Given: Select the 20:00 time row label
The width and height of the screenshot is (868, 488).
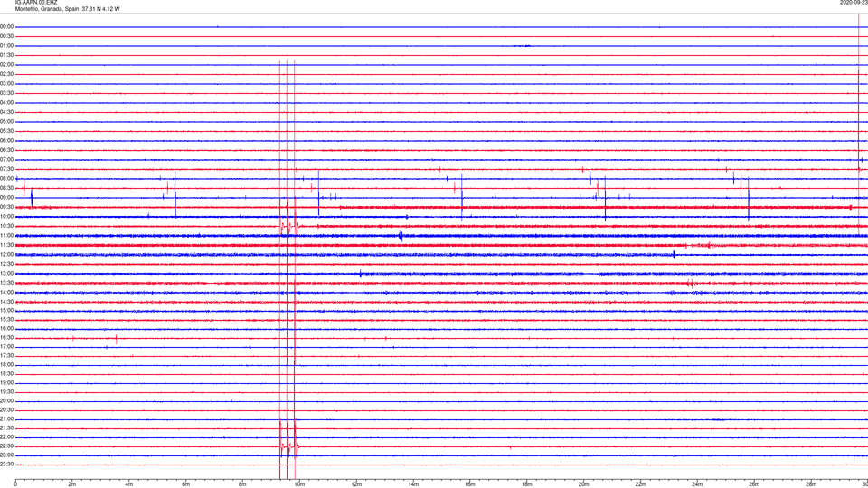Looking at the screenshot, I should 6,401.
